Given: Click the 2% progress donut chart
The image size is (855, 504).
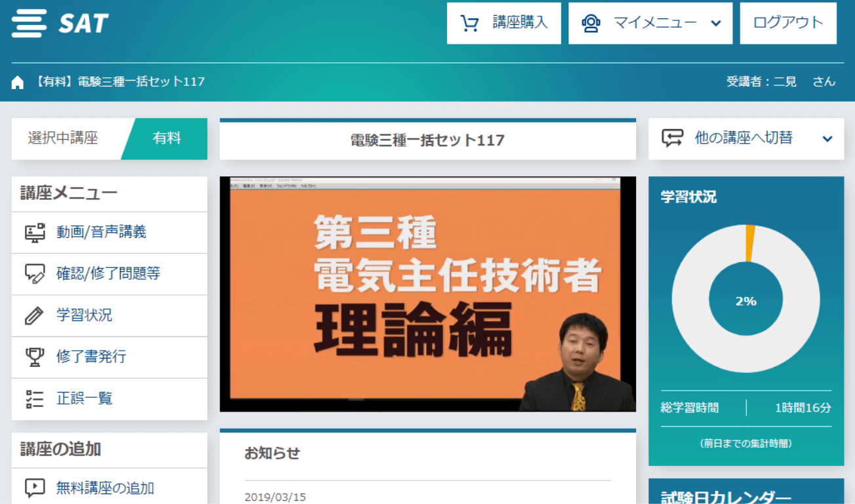Looking at the screenshot, I should pyautogui.click(x=746, y=301).
